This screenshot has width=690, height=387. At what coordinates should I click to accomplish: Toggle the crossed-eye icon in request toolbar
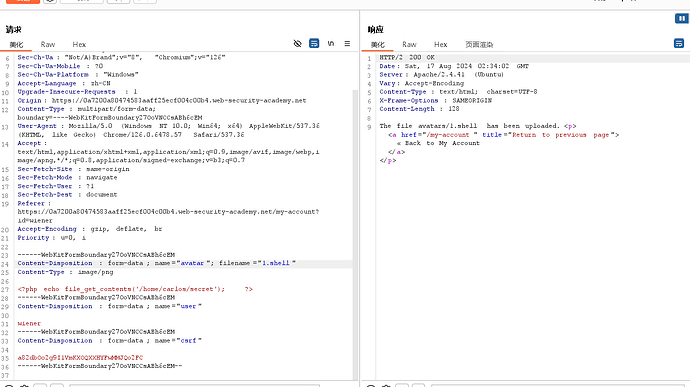[x=297, y=43]
